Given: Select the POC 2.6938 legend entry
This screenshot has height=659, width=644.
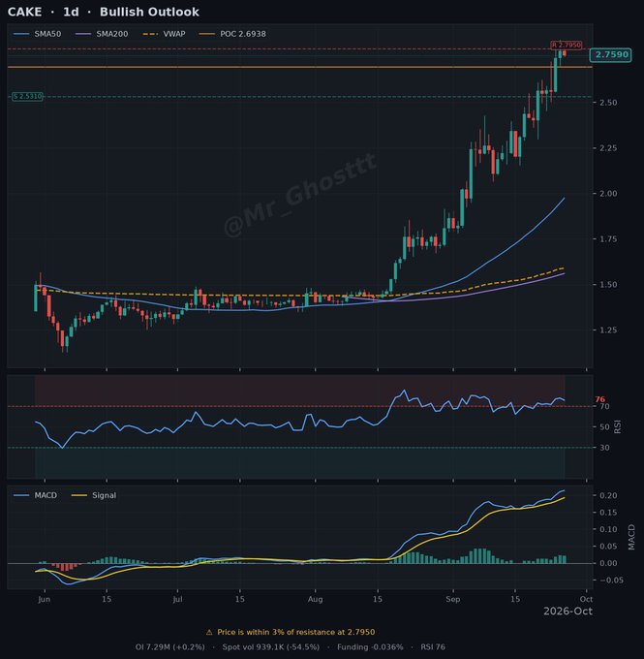Looking at the screenshot, I should tap(232, 34).
